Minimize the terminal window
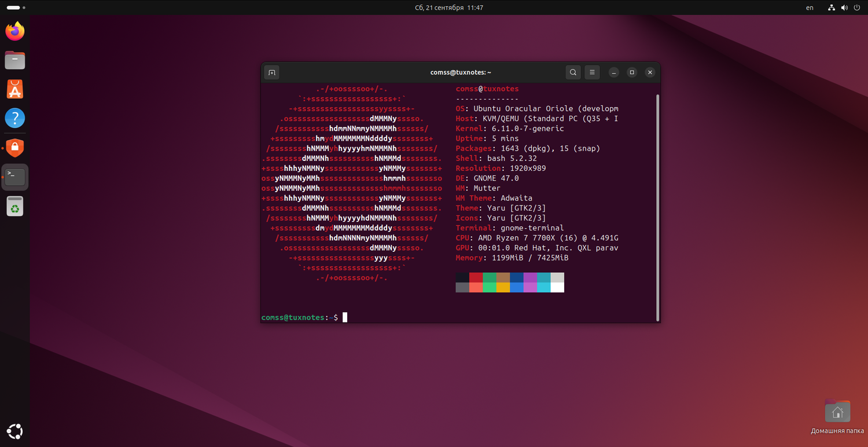The image size is (868, 447). (x=614, y=72)
